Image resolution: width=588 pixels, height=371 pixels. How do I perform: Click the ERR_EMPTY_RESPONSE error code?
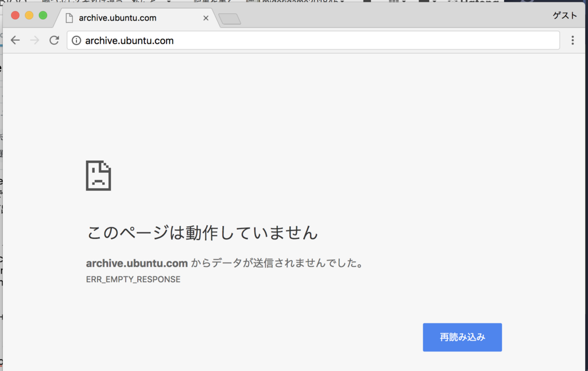(x=133, y=280)
